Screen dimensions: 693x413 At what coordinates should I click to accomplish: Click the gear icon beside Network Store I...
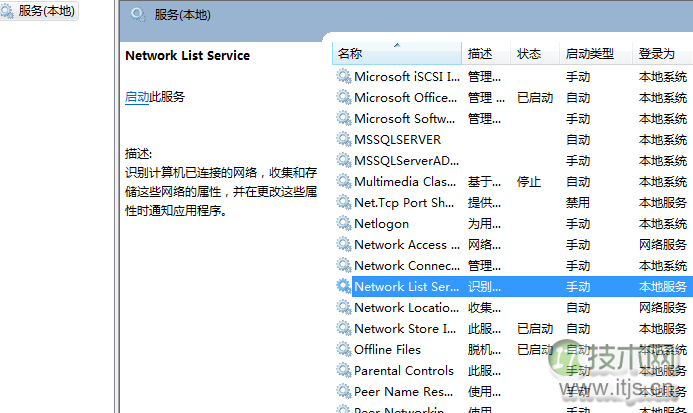343,329
